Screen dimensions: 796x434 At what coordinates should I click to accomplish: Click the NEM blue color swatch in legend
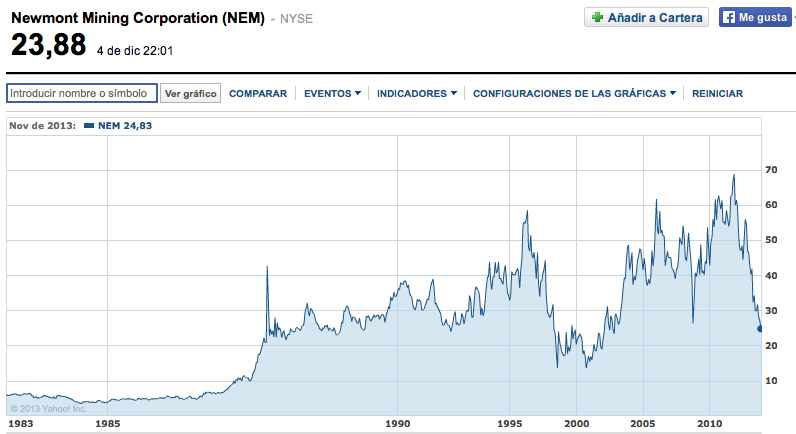coord(89,126)
